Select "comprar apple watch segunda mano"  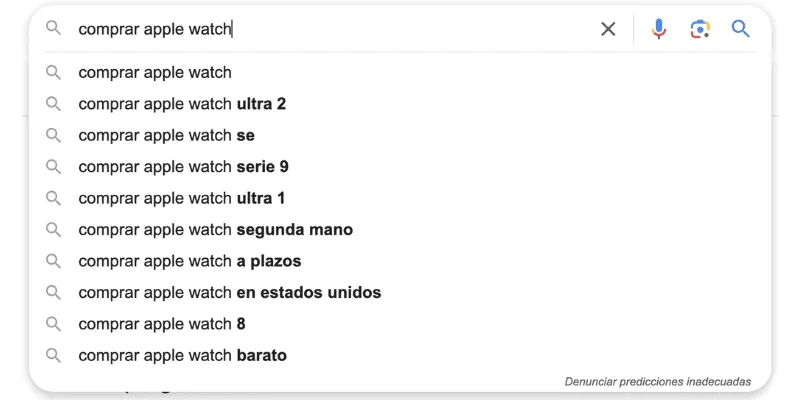pos(215,230)
